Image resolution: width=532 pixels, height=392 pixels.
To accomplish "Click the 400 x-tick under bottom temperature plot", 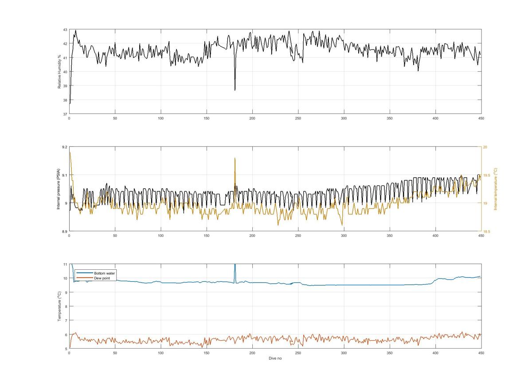I will [435, 353].
